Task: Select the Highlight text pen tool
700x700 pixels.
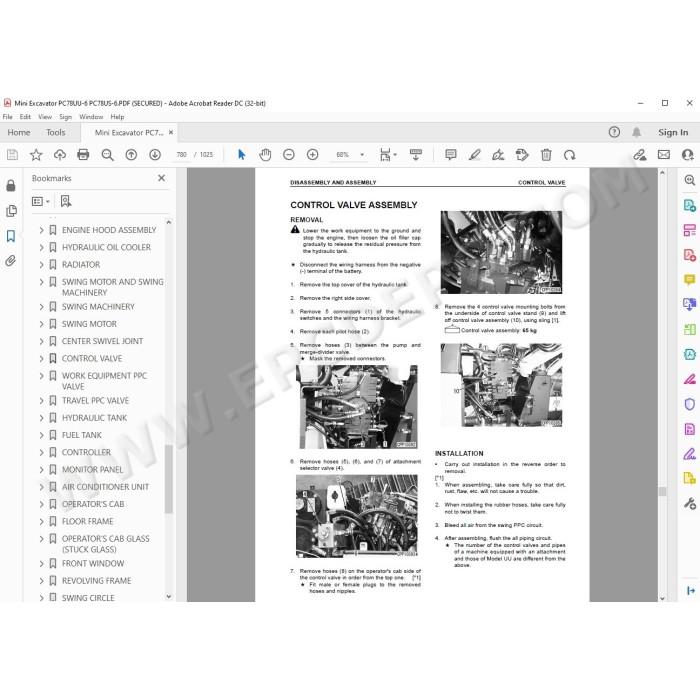Action: point(475,155)
